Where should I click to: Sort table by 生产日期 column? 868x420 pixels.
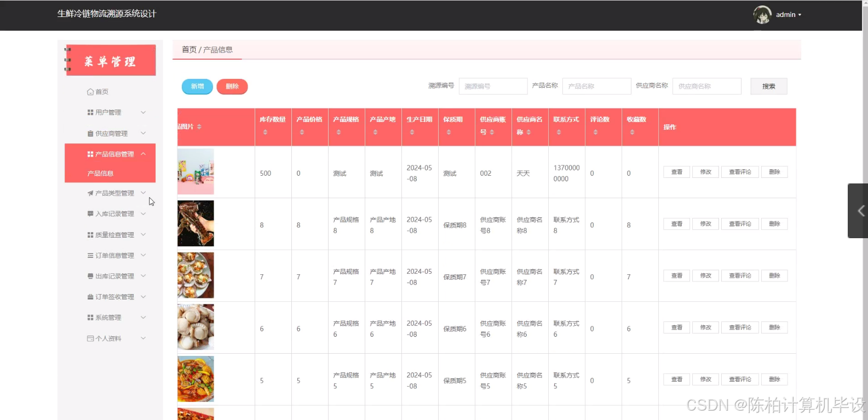point(412,133)
